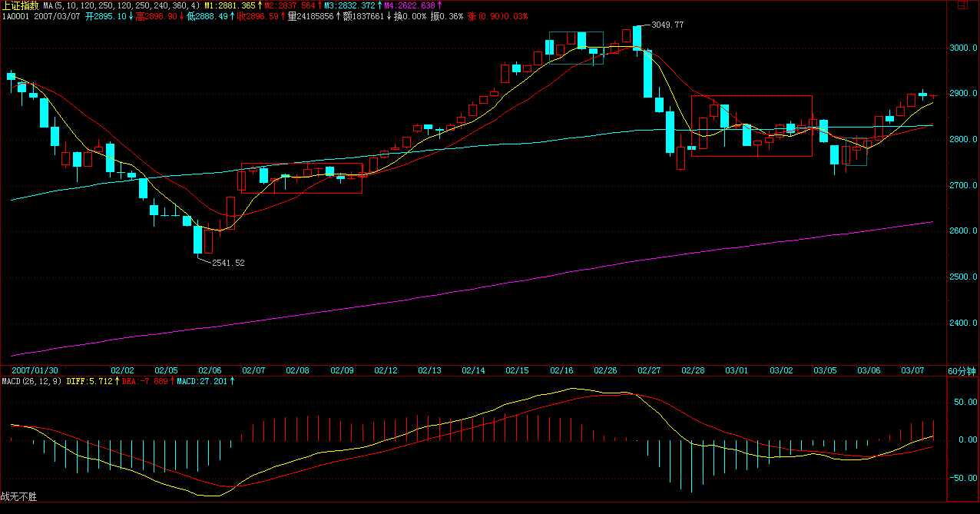This screenshot has width=980, height=514.
Task: Select the 03/07 date on the time axis
Action: coord(912,370)
